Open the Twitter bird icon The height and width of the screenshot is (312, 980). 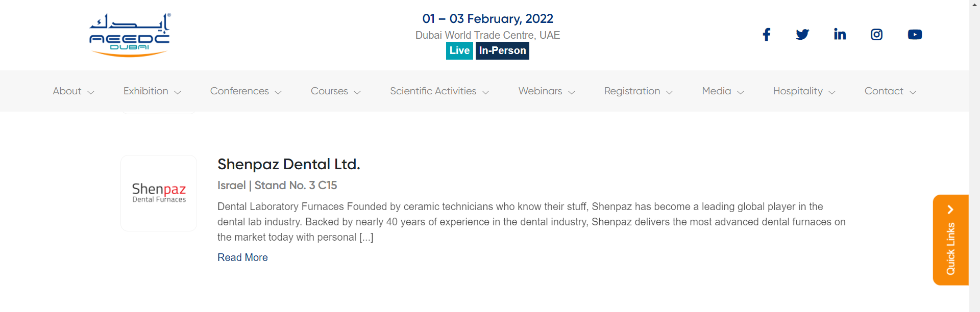(802, 35)
